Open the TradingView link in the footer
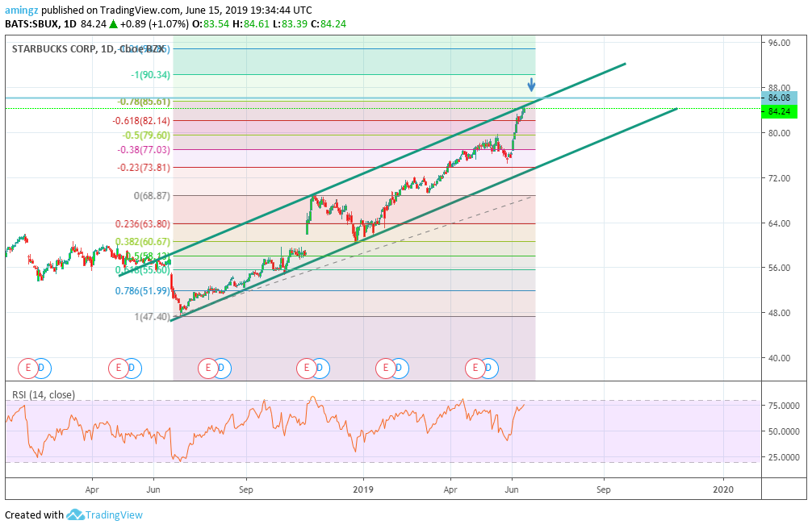Viewport: 812px width, 529px height. click(114, 515)
